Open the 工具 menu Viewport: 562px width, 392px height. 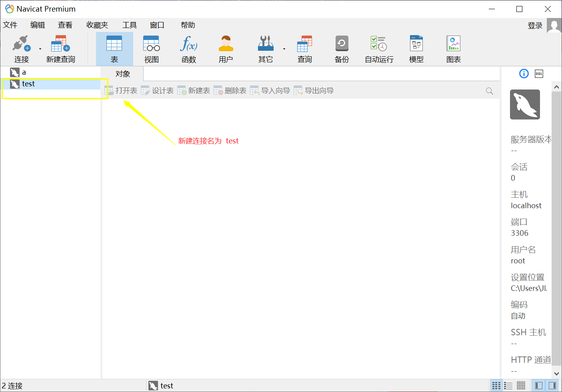tap(130, 25)
